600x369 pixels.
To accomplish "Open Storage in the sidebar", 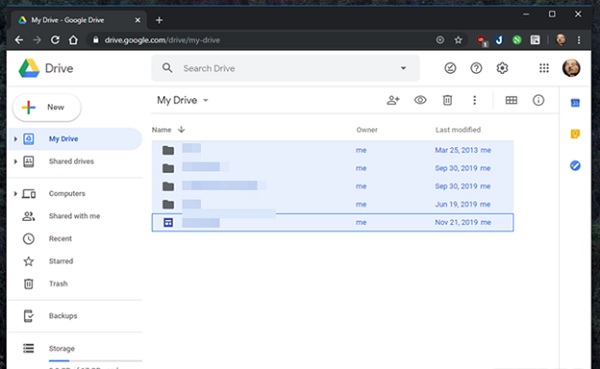I will pos(62,348).
